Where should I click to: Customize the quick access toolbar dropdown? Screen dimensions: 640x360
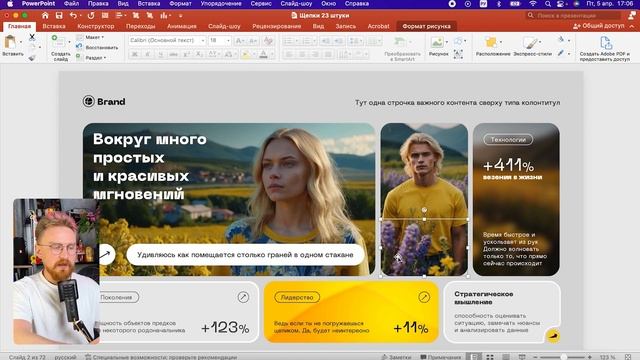[x=180, y=16]
